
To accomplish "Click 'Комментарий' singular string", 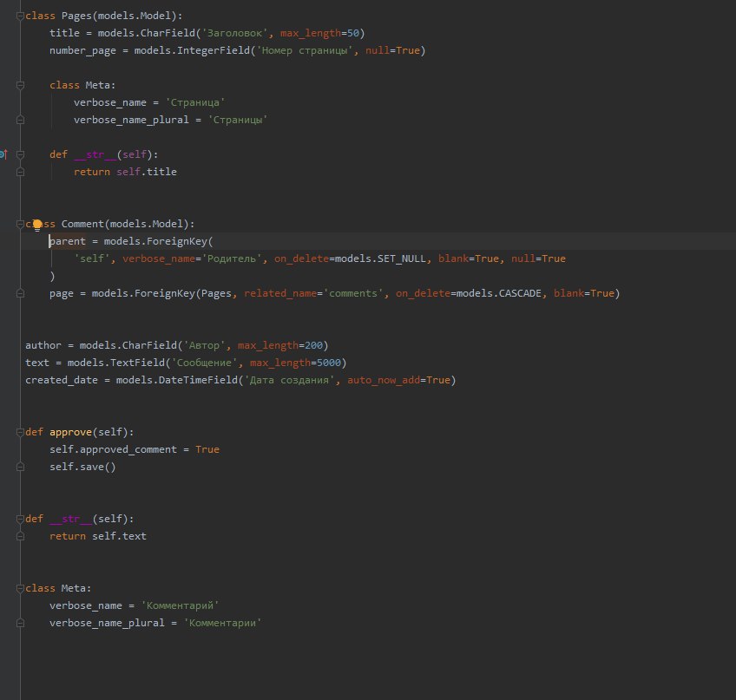I will (x=181, y=605).
